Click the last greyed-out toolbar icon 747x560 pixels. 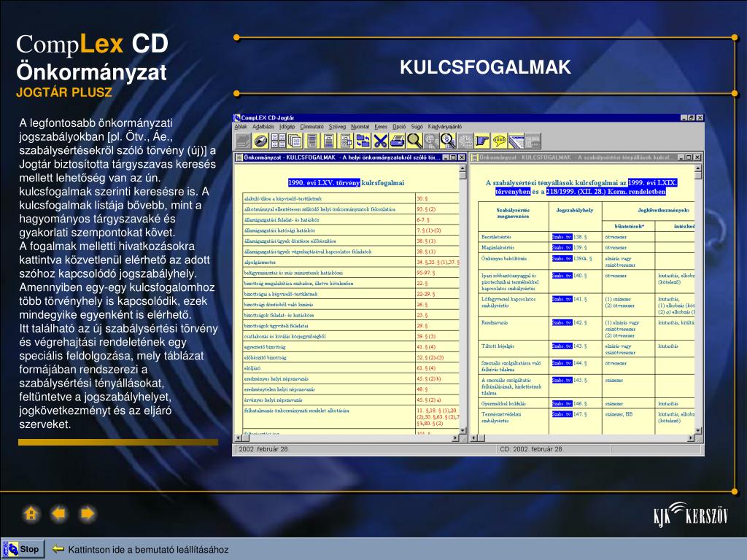pyautogui.click(x=533, y=141)
